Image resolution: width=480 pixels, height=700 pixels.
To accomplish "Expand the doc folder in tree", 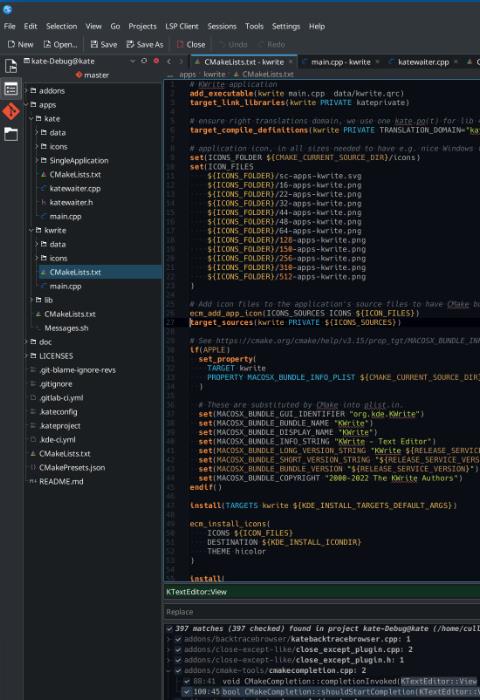I will (26, 342).
